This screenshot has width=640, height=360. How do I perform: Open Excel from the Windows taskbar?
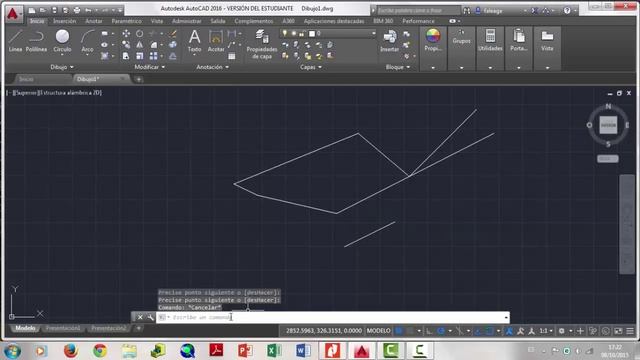pyautogui.click(x=274, y=351)
